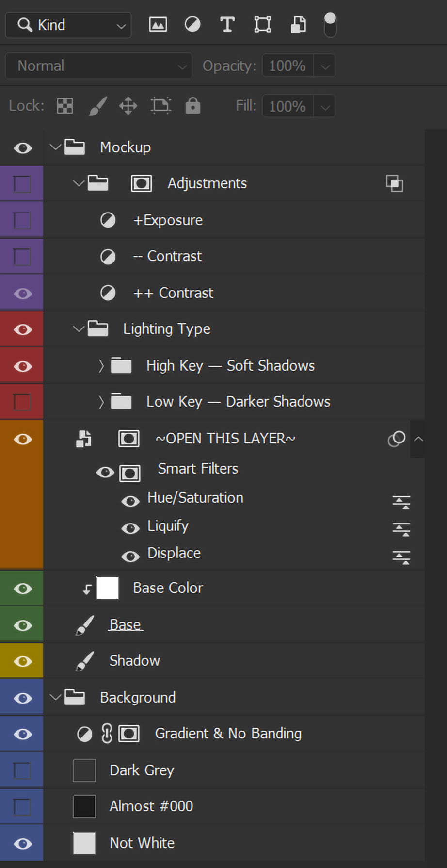Click the Base Color white thumbnail

tap(108, 588)
